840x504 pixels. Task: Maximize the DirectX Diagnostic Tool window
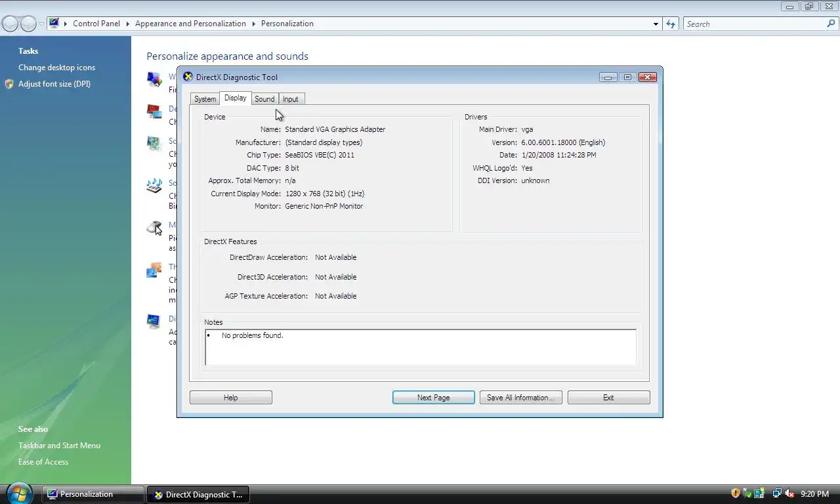[627, 77]
